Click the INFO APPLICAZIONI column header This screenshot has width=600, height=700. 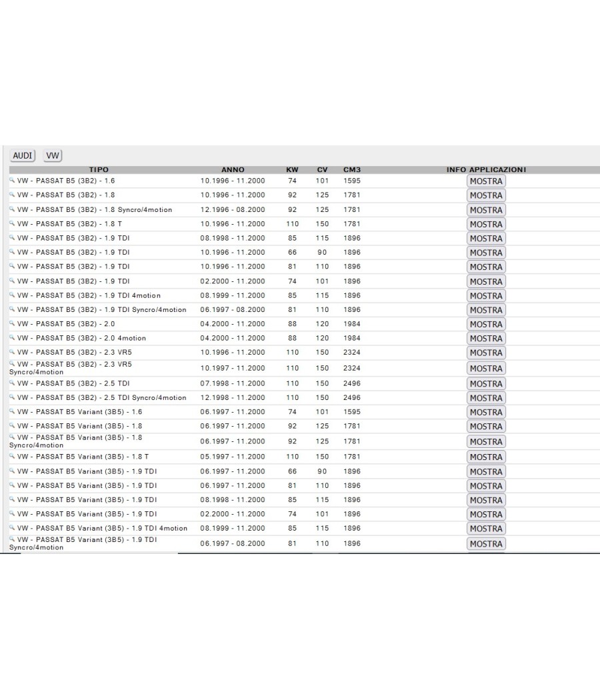486,169
